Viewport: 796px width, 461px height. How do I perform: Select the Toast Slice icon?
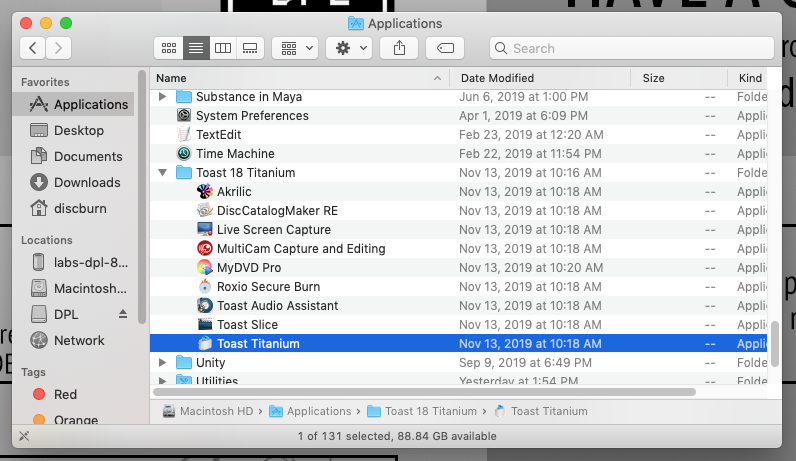(x=205, y=324)
